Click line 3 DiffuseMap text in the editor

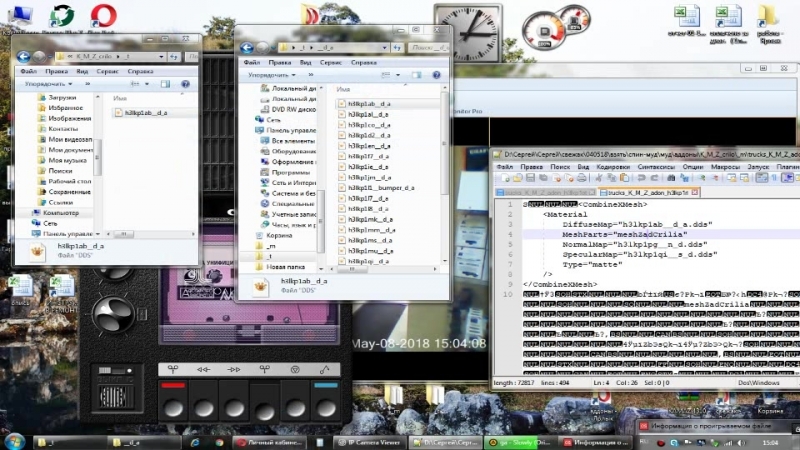coord(637,224)
